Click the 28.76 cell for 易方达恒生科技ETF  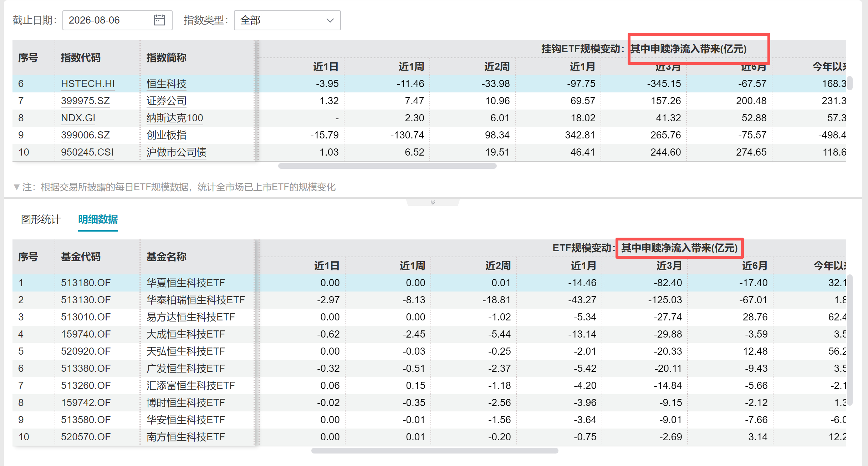(x=755, y=317)
